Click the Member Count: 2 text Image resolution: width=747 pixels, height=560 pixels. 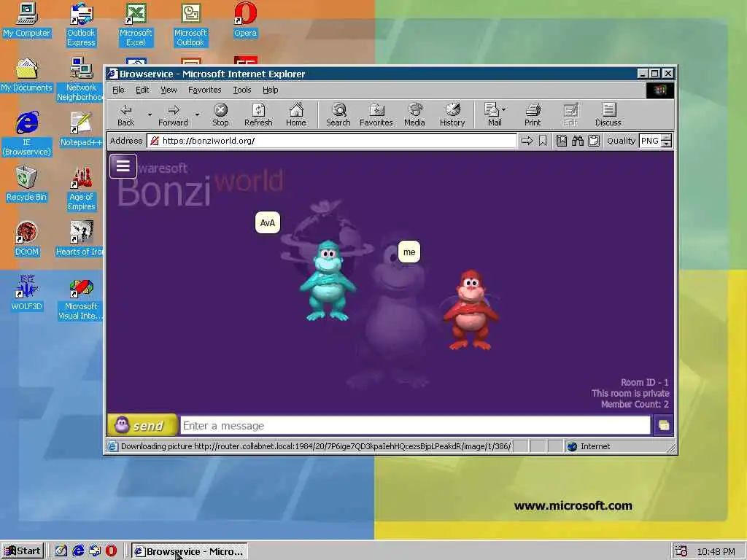(x=635, y=404)
